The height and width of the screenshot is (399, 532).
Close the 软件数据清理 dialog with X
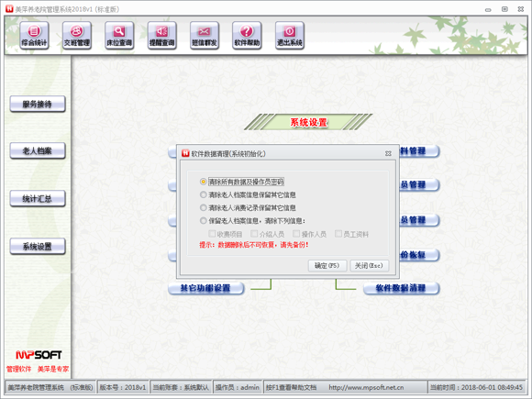click(x=388, y=154)
